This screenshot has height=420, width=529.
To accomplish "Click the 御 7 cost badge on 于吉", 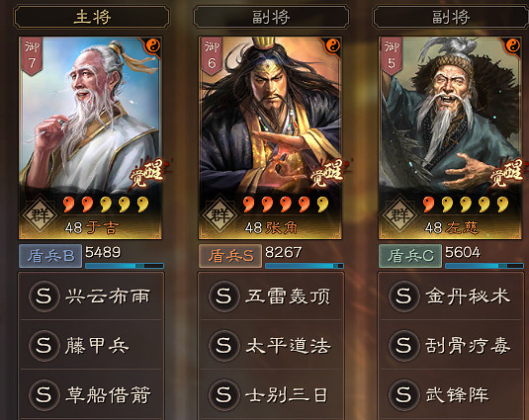I will (x=32, y=56).
